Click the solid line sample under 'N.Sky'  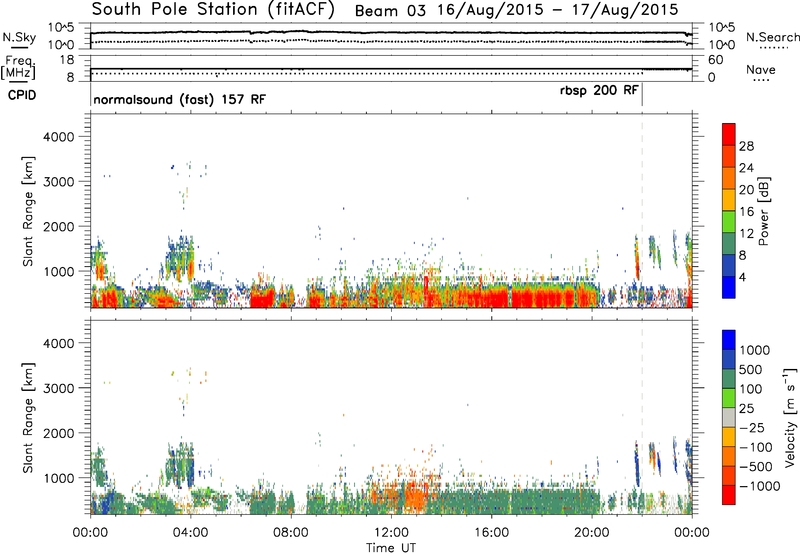click(19, 47)
